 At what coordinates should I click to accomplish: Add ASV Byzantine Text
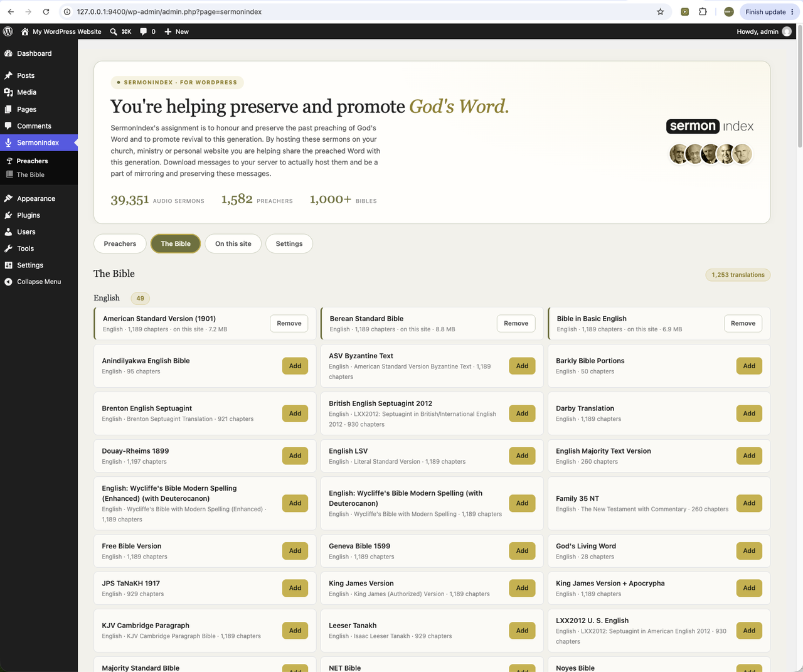[522, 366]
